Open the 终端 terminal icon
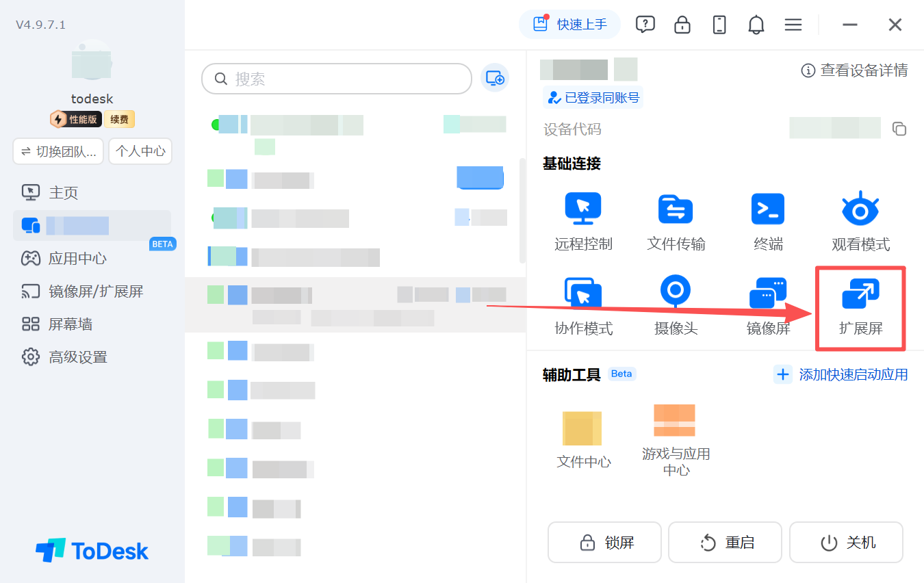924x583 pixels. tap(768, 209)
